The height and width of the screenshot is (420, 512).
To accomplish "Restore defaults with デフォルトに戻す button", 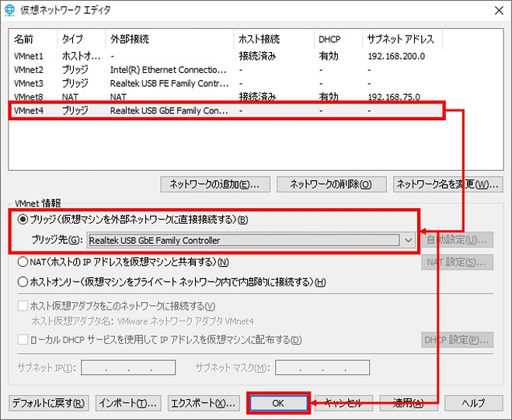I will coord(48,404).
